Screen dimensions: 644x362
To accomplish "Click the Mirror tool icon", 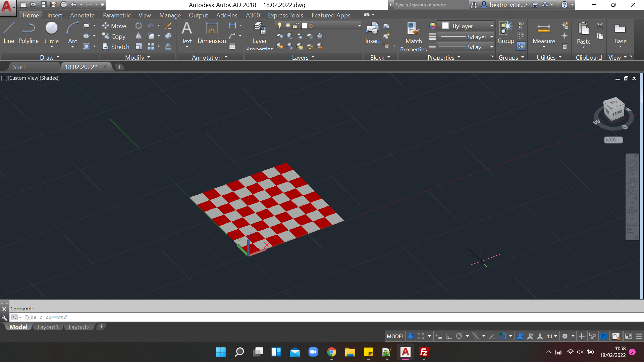I will [139, 36].
